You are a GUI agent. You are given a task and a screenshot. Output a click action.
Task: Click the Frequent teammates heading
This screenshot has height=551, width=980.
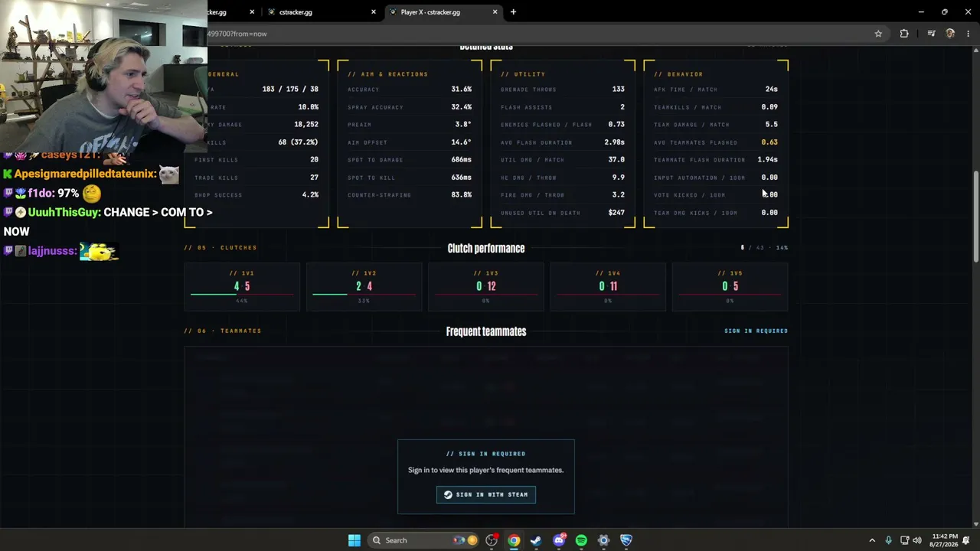point(486,331)
